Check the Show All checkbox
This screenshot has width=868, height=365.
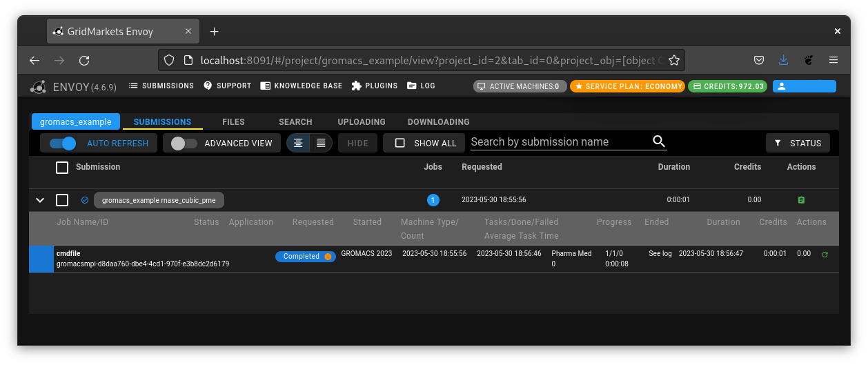click(x=400, y=143)
